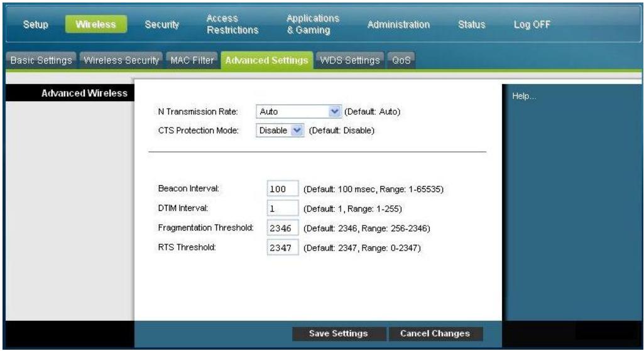
Task: Click the Fragmentation Threshold label
Action: click(206, 227)
